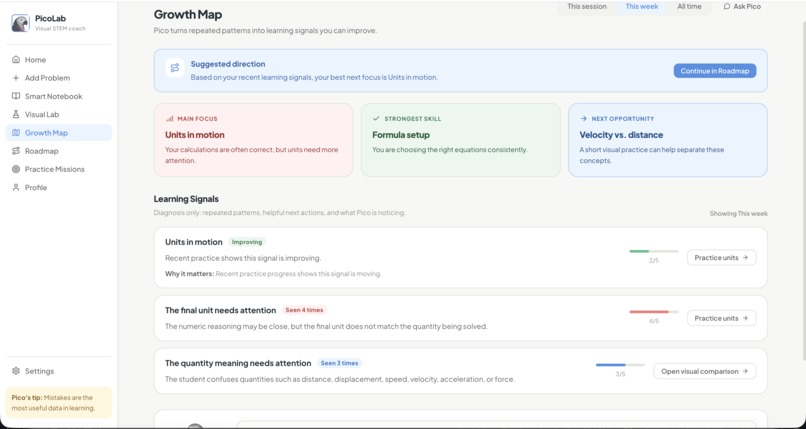Switch to This session time filter
This screenshot has width=806, height=429.
[x=587, y=7]
